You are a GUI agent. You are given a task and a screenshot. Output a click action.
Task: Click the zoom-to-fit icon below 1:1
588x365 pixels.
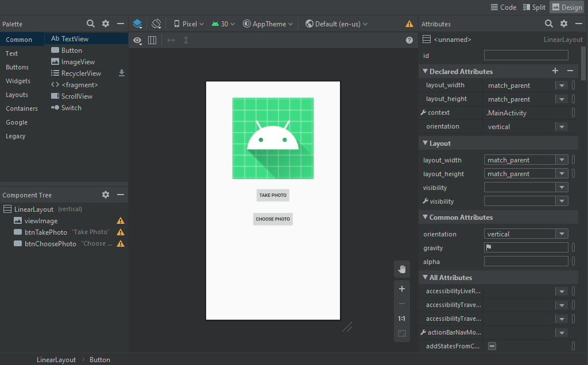point(401,332)
